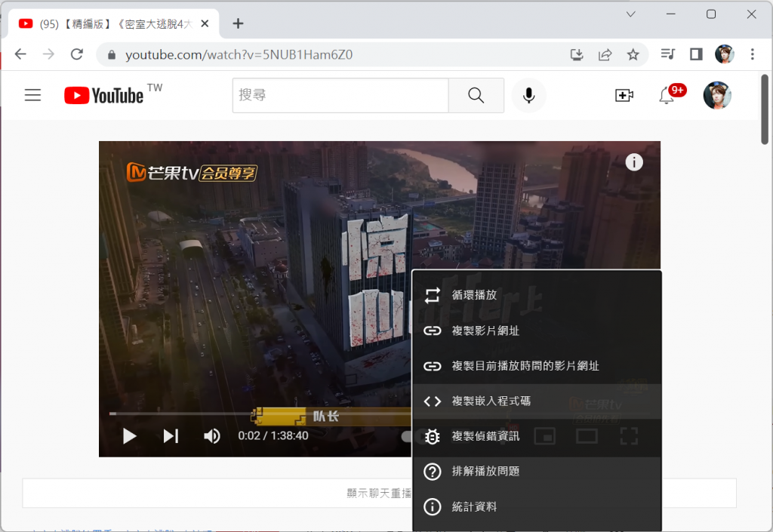Choose 複製目前播放時間的影片網址

(x=537, y=366)
